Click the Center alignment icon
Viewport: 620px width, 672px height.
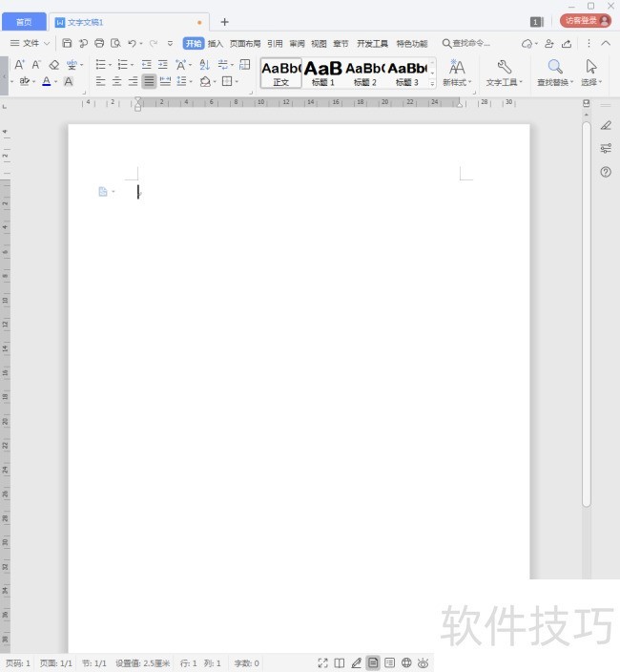pyautogui.click(x=117, y=81)
